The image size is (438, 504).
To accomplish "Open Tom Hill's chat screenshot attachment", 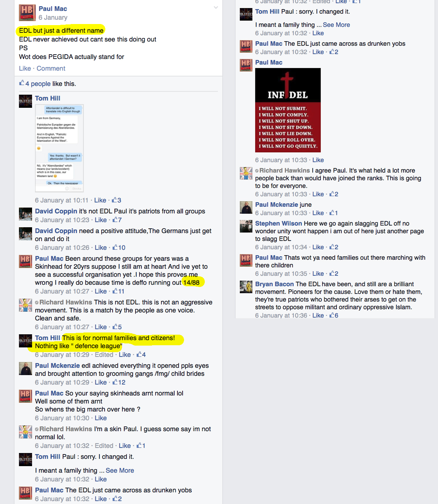I will click(x=59, y=148).
